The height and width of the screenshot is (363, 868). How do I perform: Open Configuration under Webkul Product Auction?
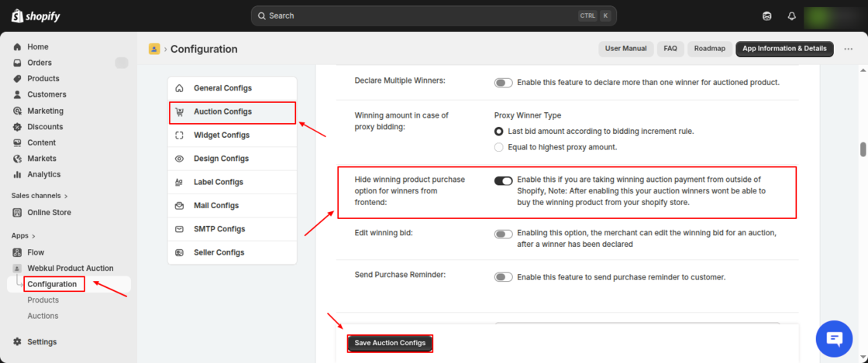pyautogui.click(x=53, y=285)
